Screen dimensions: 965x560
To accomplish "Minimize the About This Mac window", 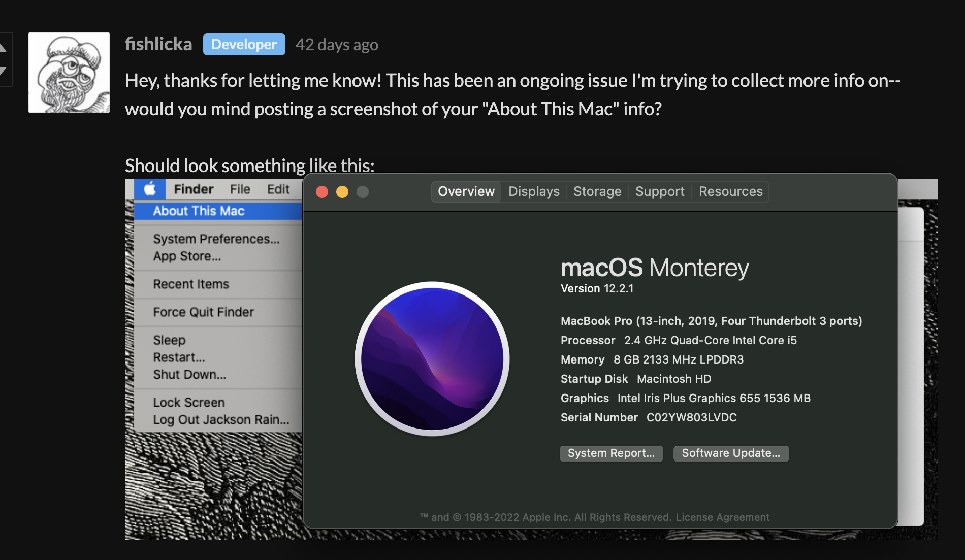I will [x=342, y=192].
